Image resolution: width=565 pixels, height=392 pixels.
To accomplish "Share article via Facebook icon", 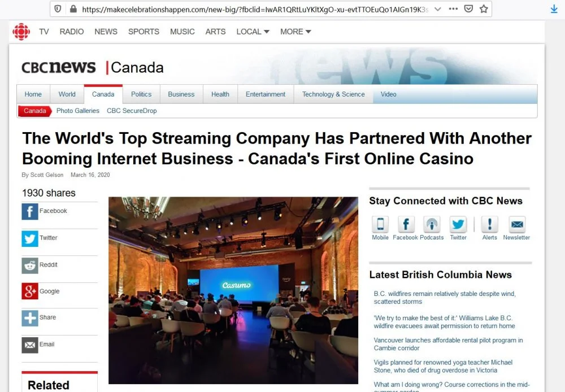I will 30,211.
